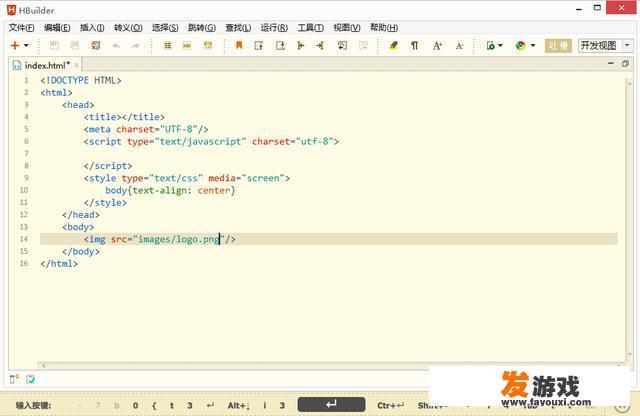Maximize the editor pane
This screenshot has height=416, width=640.
coord(625,63)
